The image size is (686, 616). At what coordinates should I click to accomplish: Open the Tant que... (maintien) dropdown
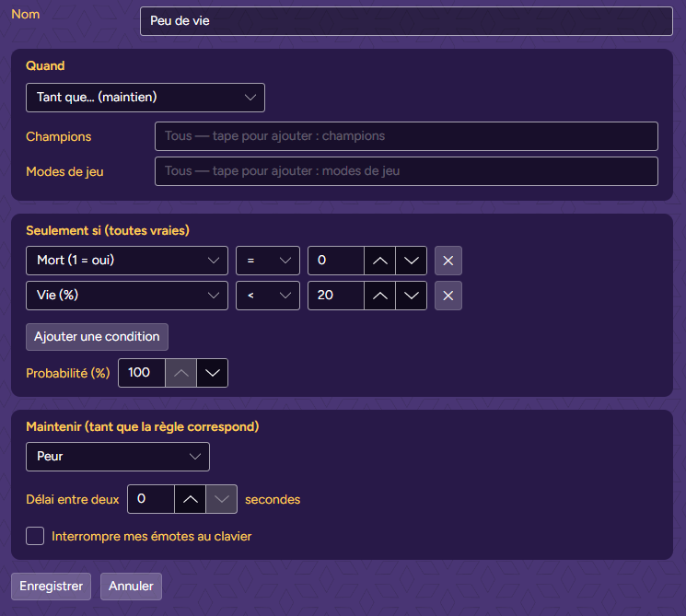click(x=145, y=98)
